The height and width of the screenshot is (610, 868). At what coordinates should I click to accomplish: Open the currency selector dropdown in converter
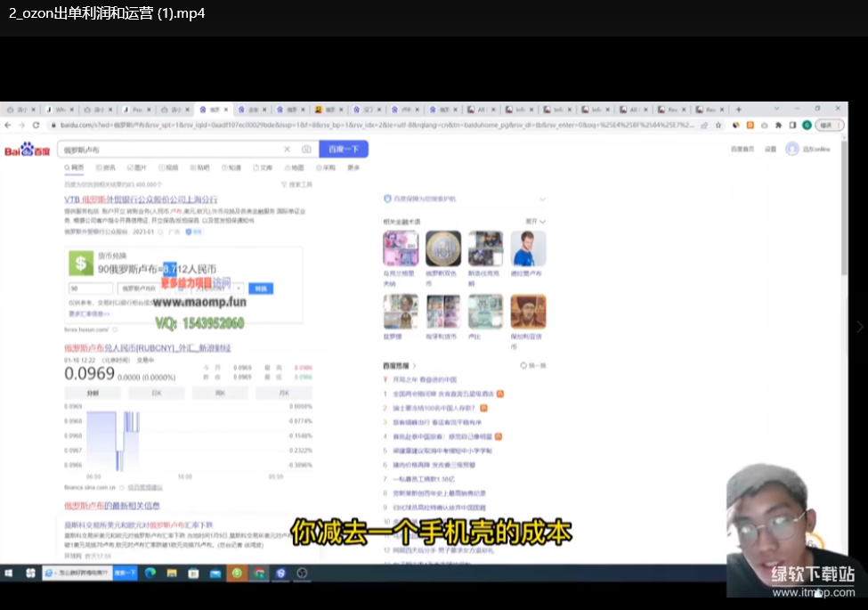[x=239, y=289]
